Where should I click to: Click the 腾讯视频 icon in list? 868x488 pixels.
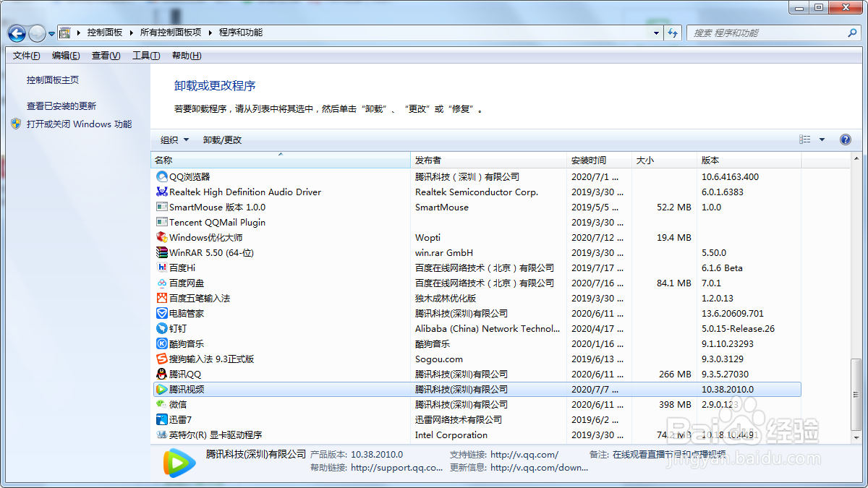click(x=162, y=389)
